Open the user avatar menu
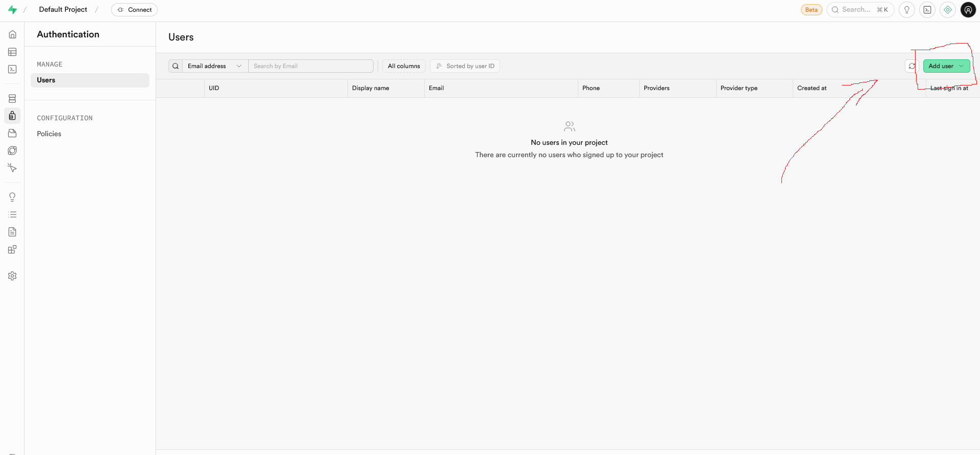Screen dimensions: 980x455 (968, 10)
